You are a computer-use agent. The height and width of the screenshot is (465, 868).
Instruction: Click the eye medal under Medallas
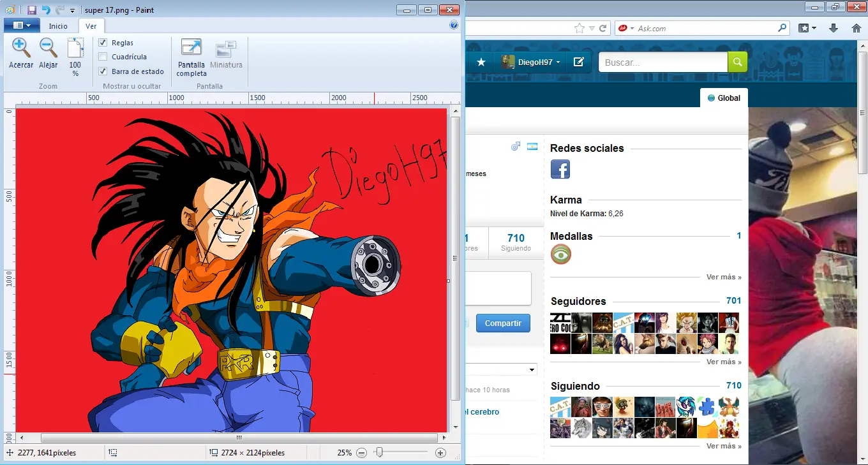(x=561, y=255)
